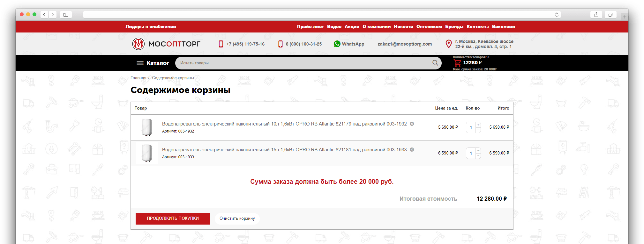Viewport: 644px width, 244px height.
Task: Click the Артикул: 003-1932 text
Action: tap(178, 131)
